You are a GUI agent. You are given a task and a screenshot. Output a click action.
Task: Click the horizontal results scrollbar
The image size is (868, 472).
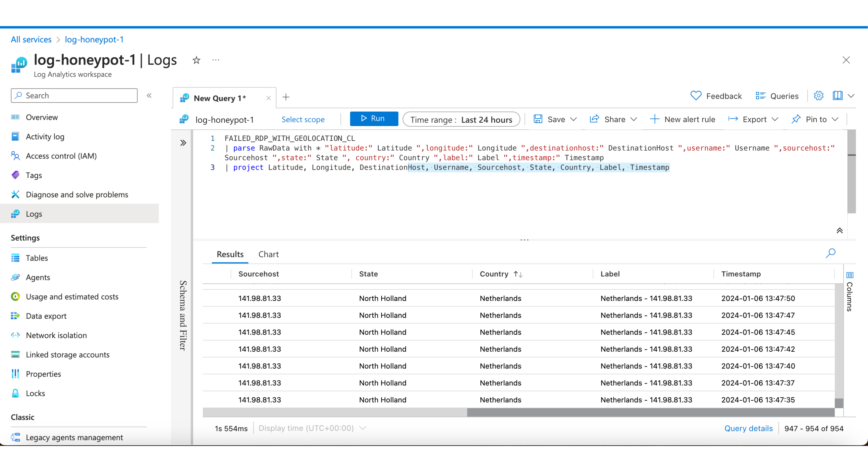point(650,412)
